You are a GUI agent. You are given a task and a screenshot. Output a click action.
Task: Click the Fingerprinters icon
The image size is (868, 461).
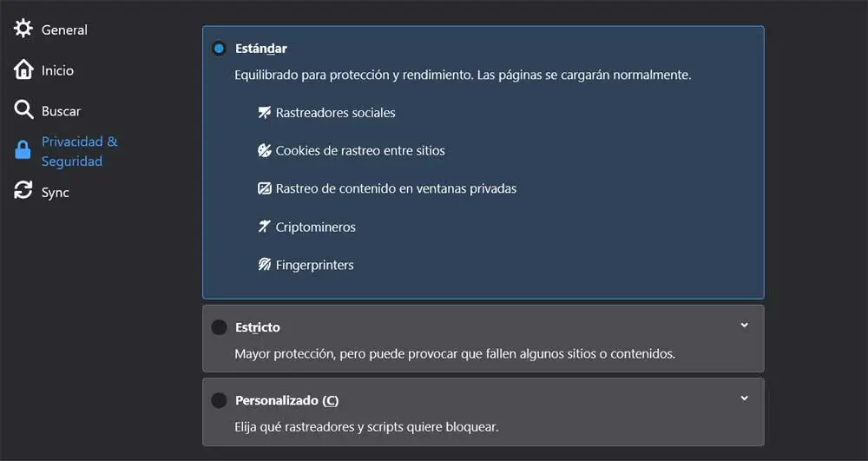[265, 266]
